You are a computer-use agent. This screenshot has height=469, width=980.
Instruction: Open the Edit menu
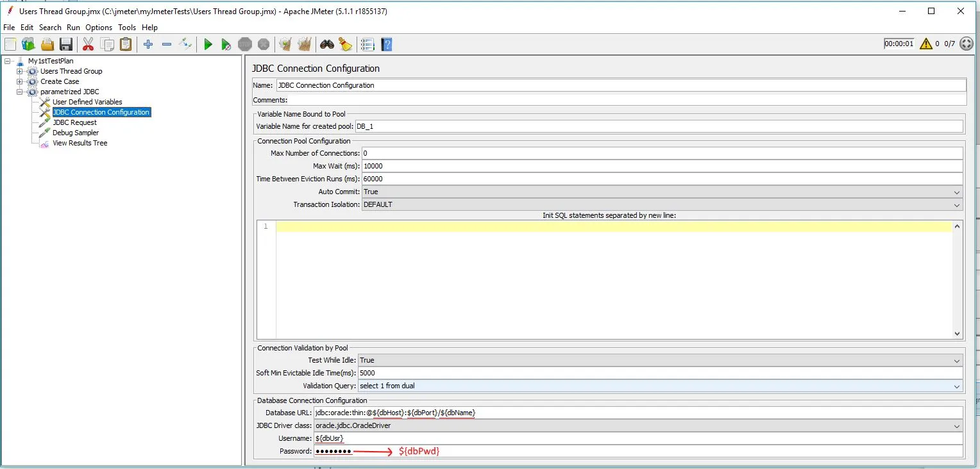coord(27,28)
